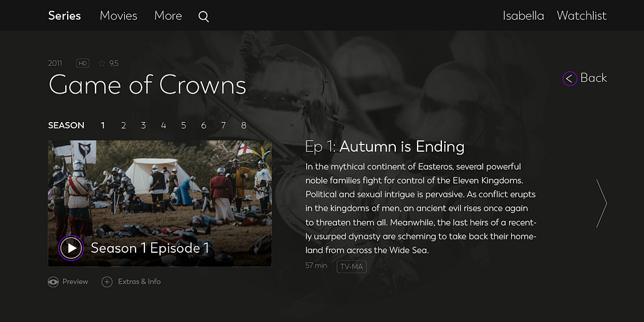Select season 1
The image size is (644, 322).
click(x=102, y=125)
